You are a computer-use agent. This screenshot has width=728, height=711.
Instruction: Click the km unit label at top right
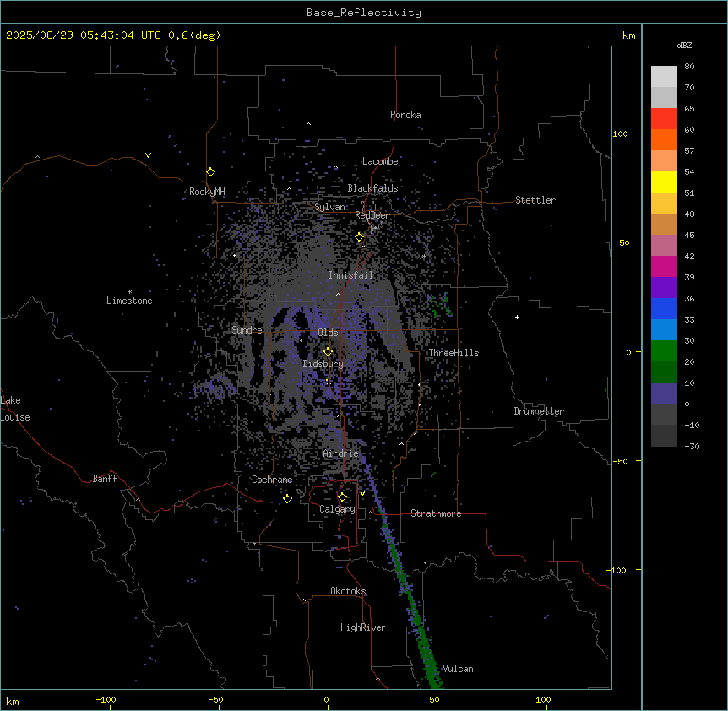tap(629, 35)
